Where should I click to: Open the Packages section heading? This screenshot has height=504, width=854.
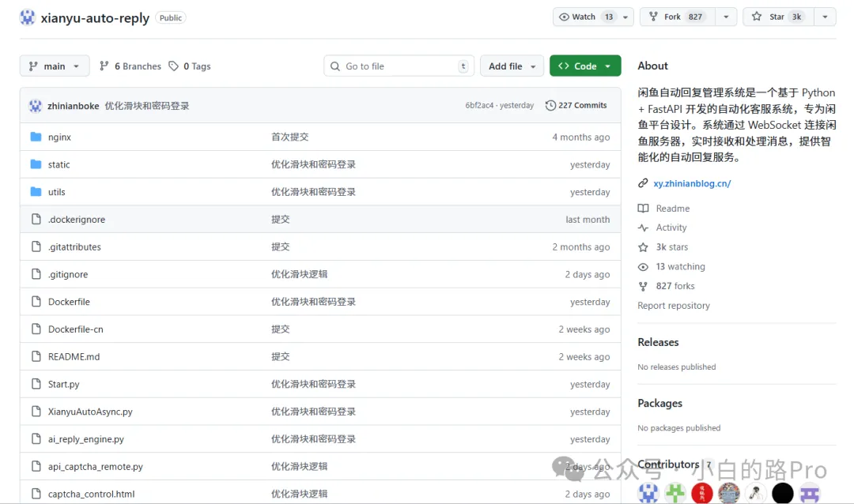click(659, 404)
